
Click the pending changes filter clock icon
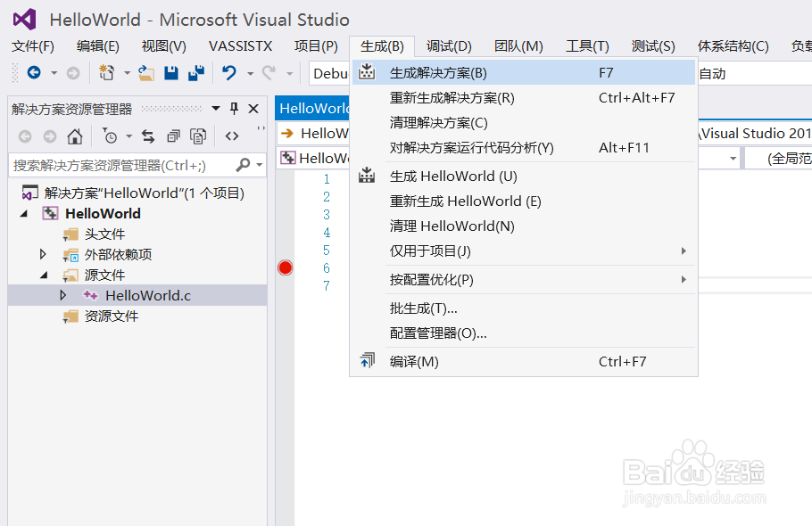pos(109,136)
